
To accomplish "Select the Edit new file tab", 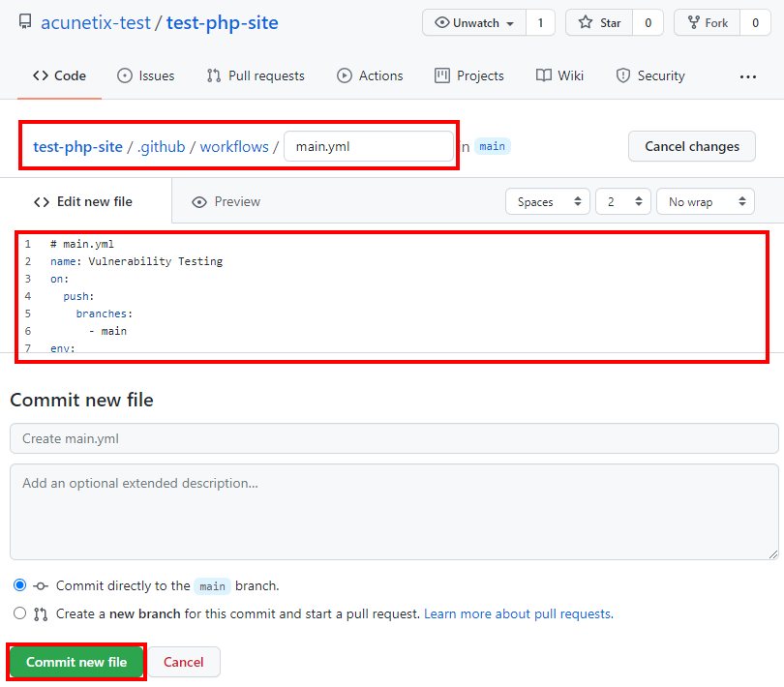I will (85, 201).
